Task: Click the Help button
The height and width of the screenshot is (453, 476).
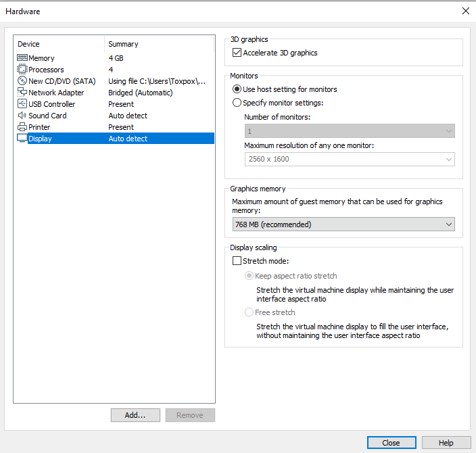Action: tap(446, 443)
